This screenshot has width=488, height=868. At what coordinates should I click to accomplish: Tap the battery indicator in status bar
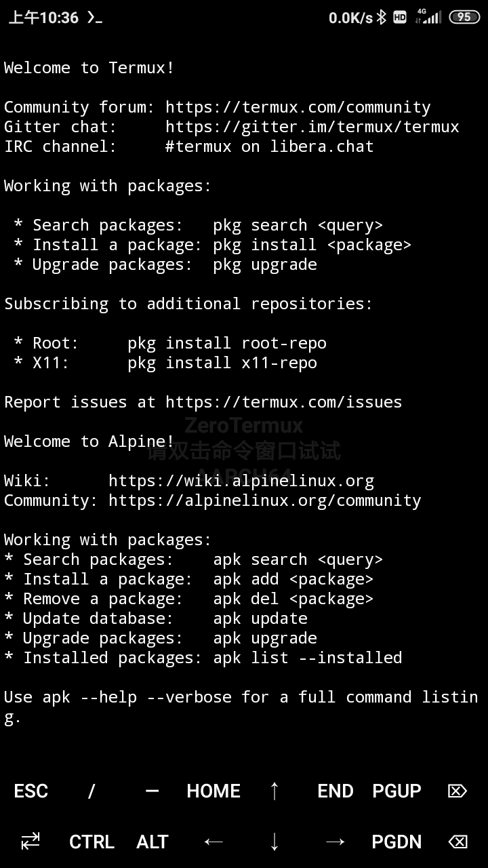464,18
